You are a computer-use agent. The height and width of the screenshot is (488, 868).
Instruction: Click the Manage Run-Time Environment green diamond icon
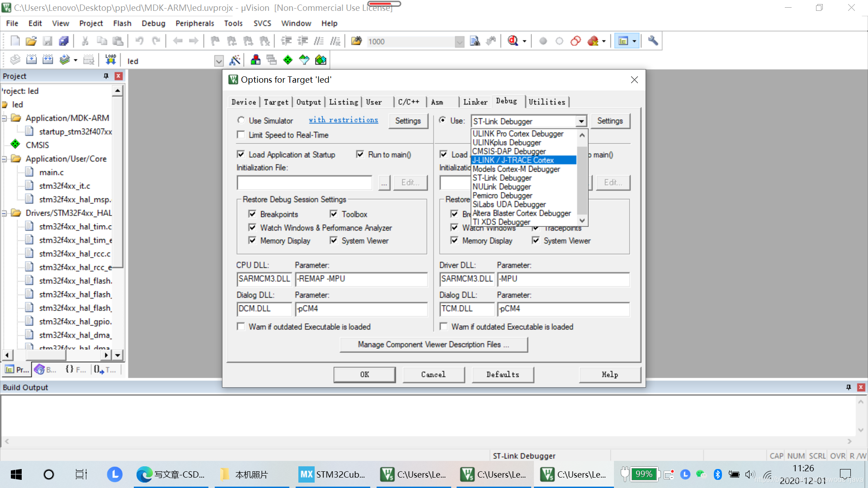288,60
